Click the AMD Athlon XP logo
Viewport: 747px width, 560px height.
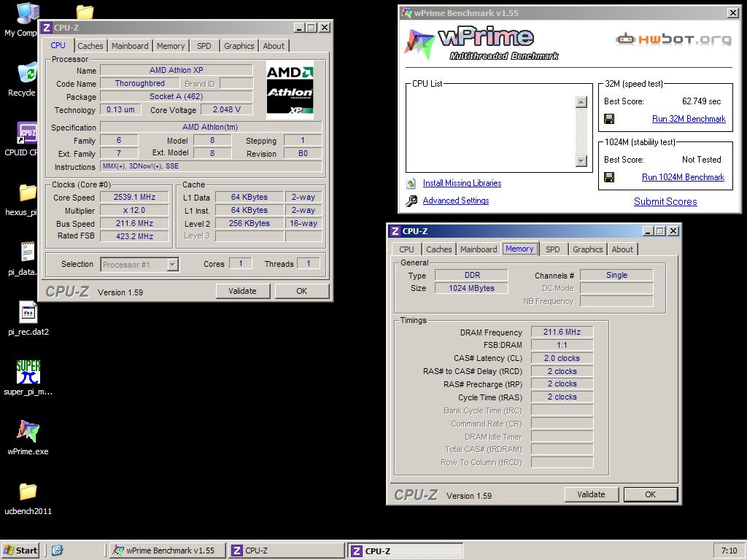coord(290,90)
